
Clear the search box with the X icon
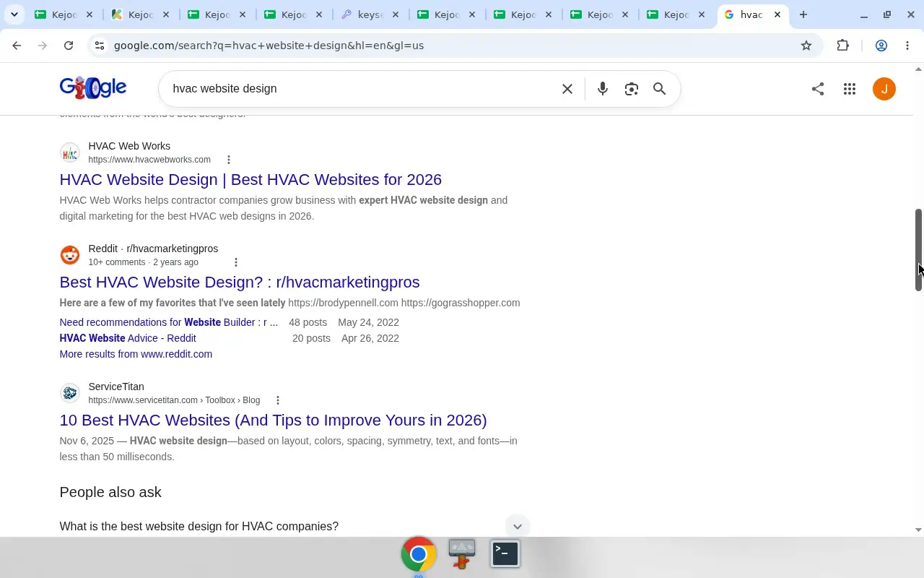(567, 89)
